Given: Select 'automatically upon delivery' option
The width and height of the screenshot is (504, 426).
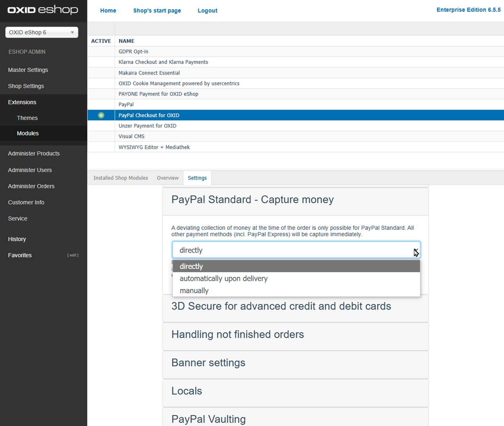Looking at the screenshot, I should point(223,278).
